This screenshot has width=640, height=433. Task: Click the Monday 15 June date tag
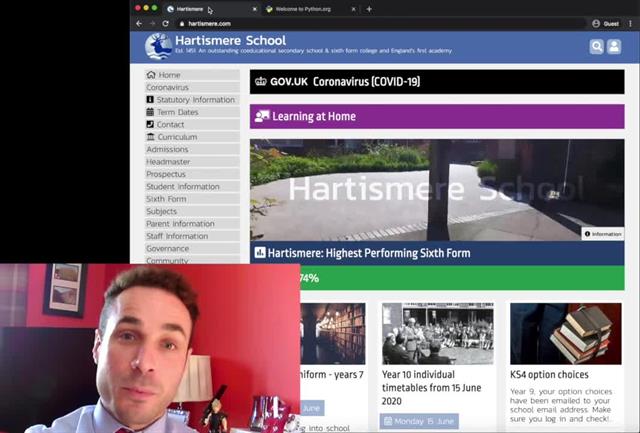419,421
